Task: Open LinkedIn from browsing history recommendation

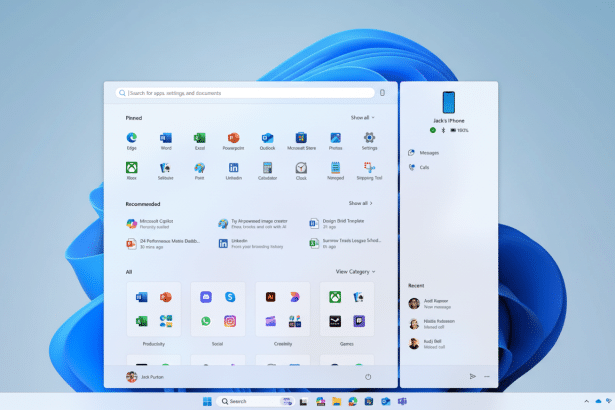Action: click(251, 244)
